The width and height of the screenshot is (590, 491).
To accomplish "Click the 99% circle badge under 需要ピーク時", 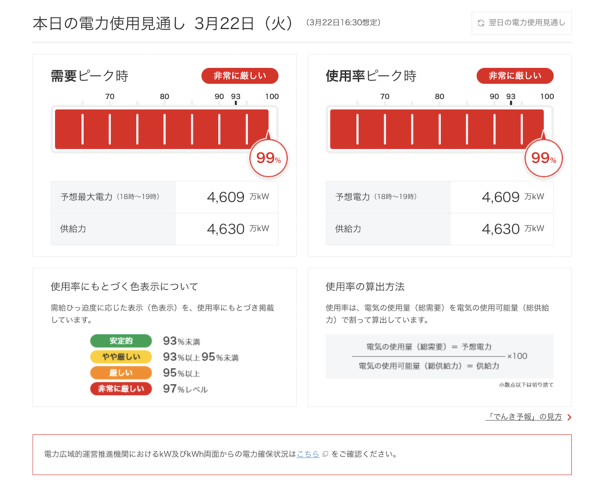I will pyautogui.click(x=268, y=158).
